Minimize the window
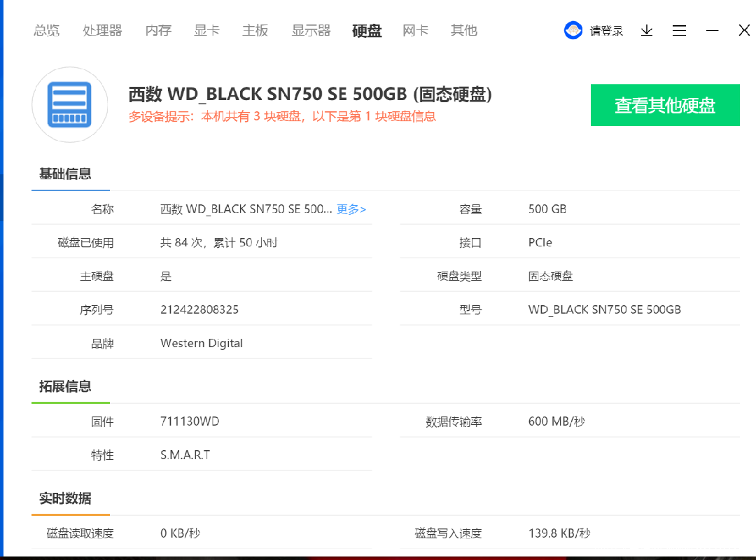 pyautogui.click(x=712, y=30)
